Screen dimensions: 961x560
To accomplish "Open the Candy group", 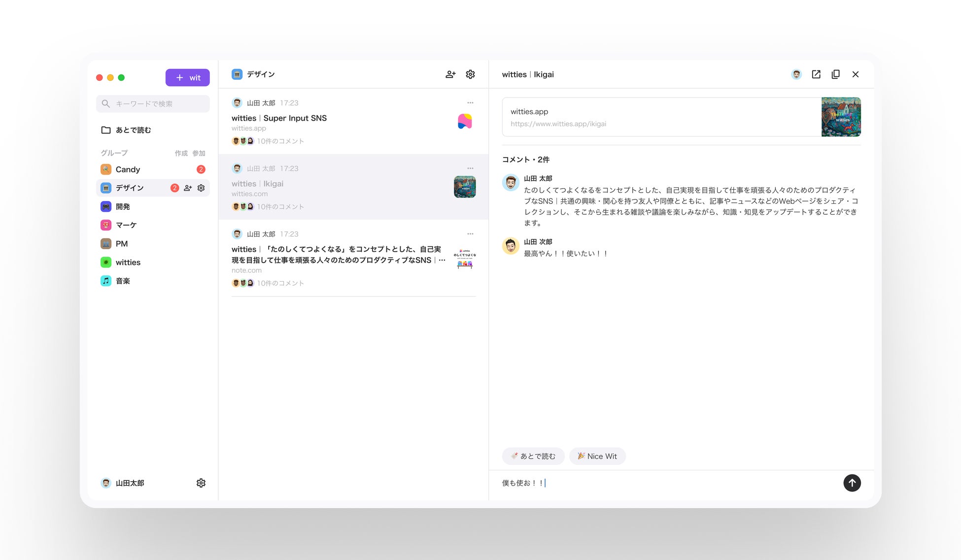I will coord(128,169).
